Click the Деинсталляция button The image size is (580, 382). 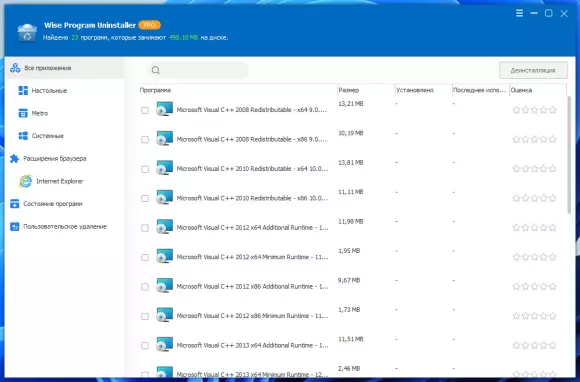click(533, 70)
